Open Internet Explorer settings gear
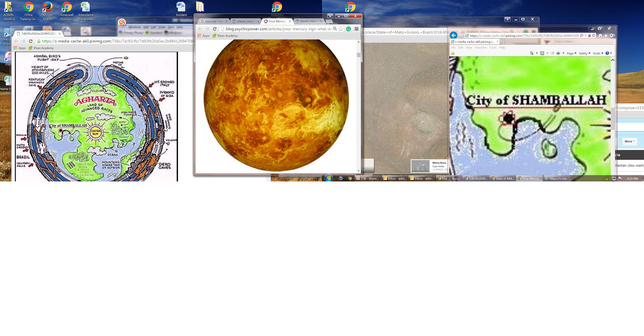Screen dimensions: 644x336 (611, 35)
